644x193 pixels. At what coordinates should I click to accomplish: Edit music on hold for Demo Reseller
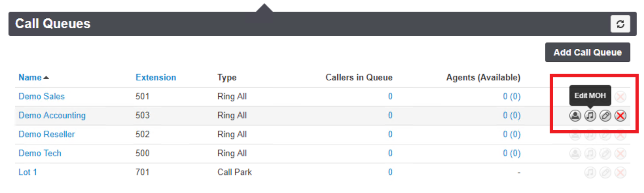tap(590, 135)
